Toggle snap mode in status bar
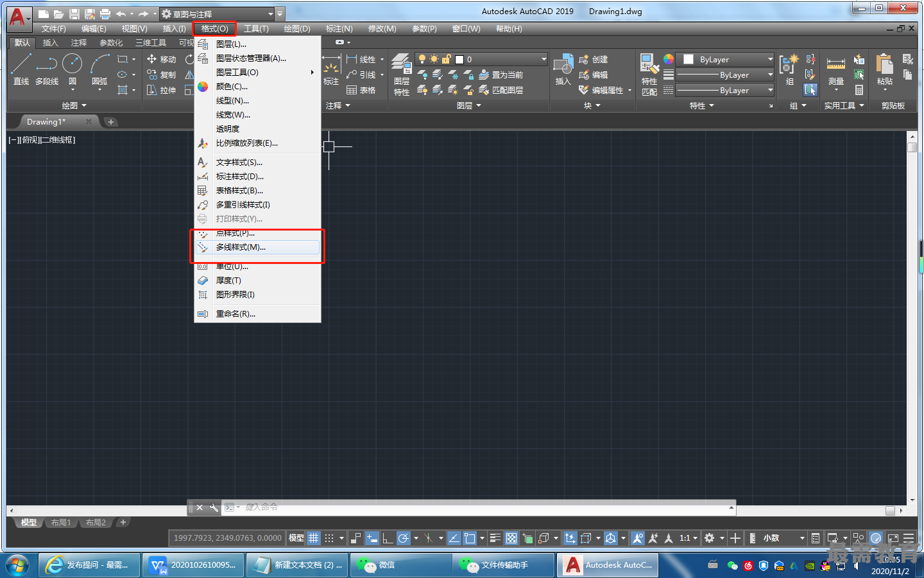This screenshot has width=924, height=578. point(329,538)
